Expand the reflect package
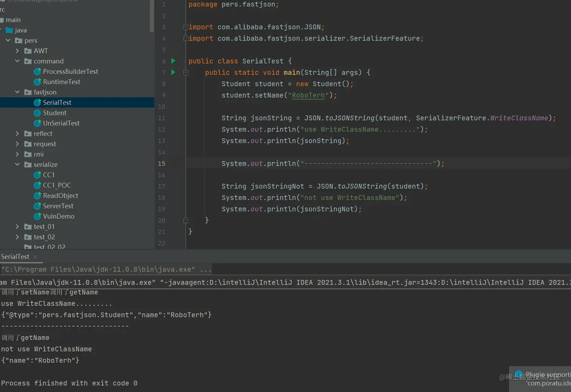This screenshot has width=571, height=392. tap(17, 133)
